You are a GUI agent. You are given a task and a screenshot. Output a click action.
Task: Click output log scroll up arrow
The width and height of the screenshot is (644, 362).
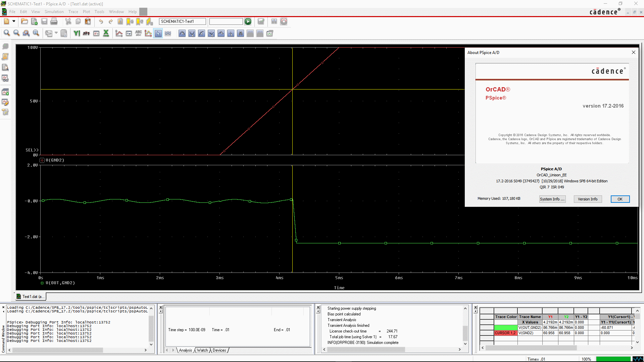[465, 308]
